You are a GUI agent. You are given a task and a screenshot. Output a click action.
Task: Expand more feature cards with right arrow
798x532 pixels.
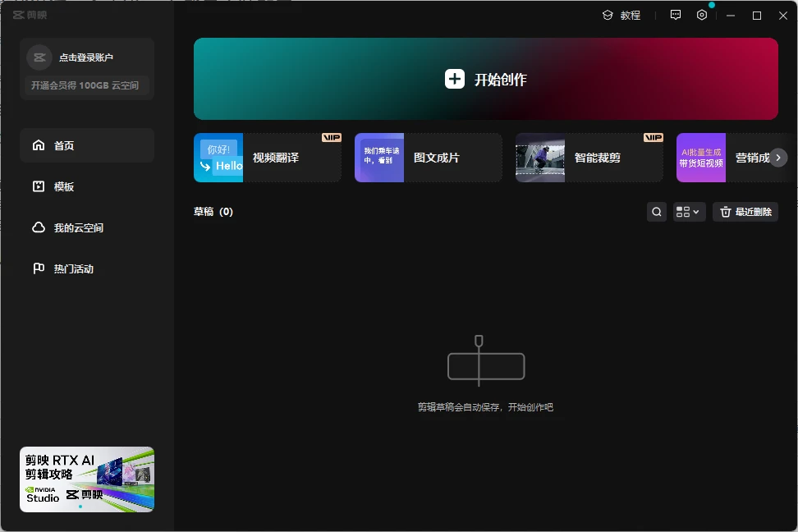pyautogui.click(x=777, y=158)
